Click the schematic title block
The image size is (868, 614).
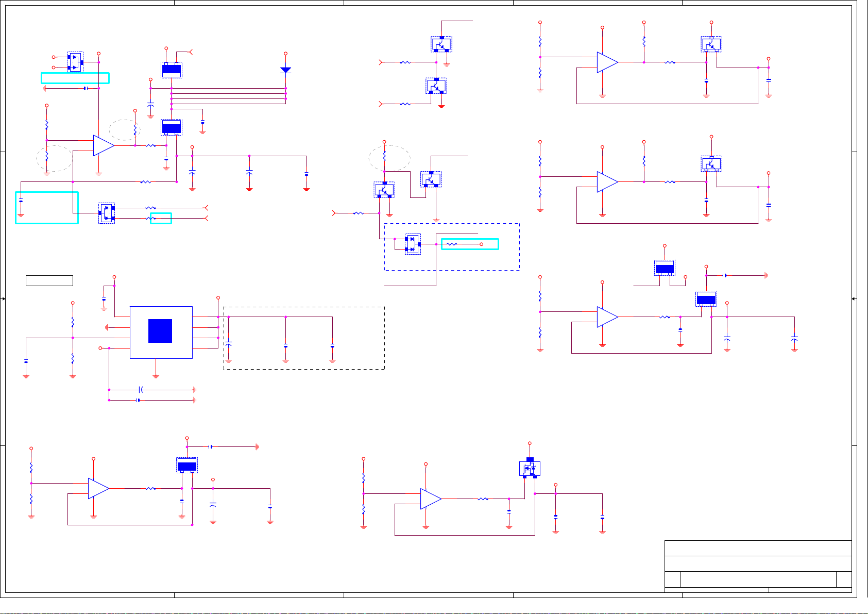[758, 567]
